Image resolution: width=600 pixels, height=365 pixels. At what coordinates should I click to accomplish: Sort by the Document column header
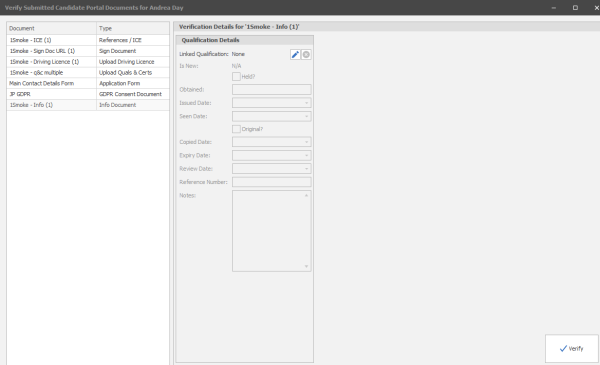(x=51, y=28)
